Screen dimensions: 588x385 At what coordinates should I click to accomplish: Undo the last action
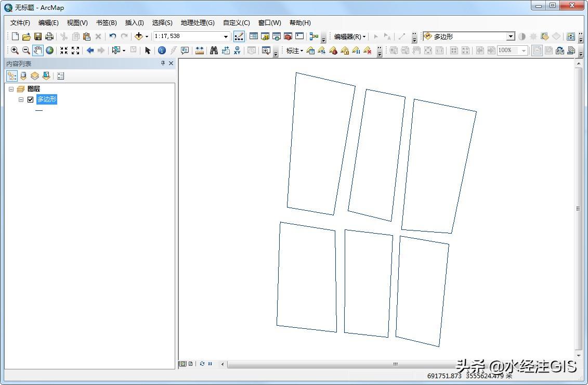tap(112, 36)
